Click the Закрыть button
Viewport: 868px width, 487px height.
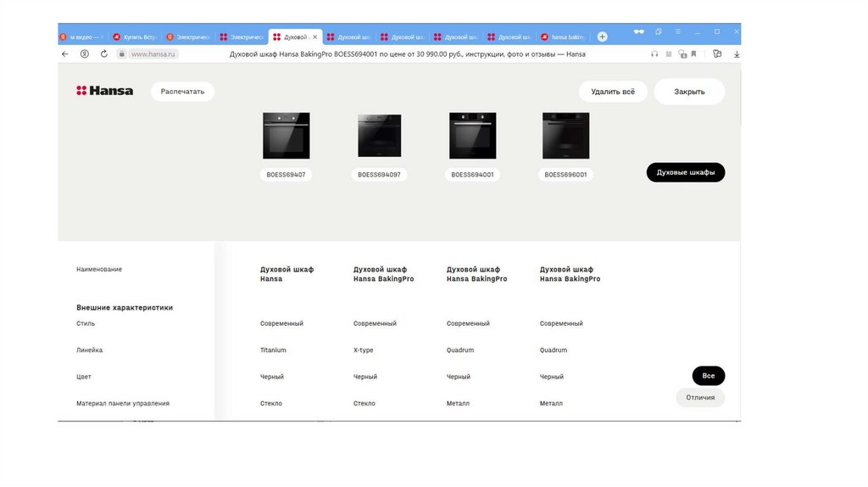tap(689, 92)
